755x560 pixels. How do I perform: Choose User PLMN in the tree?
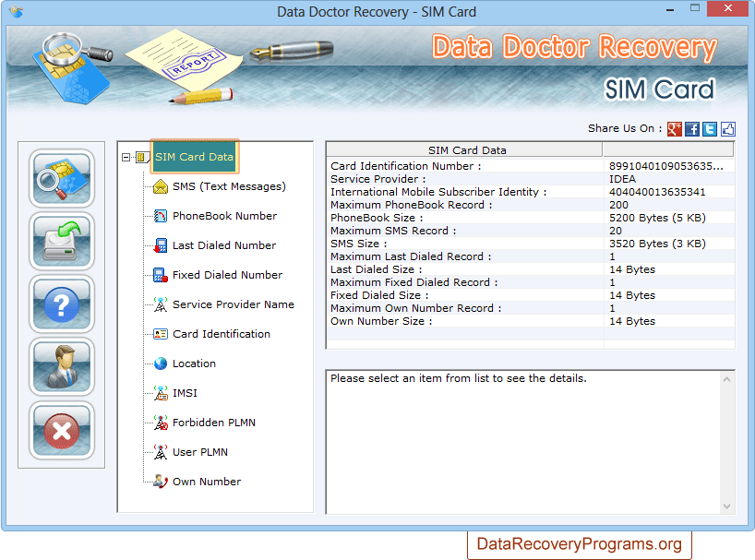[200, 452]
